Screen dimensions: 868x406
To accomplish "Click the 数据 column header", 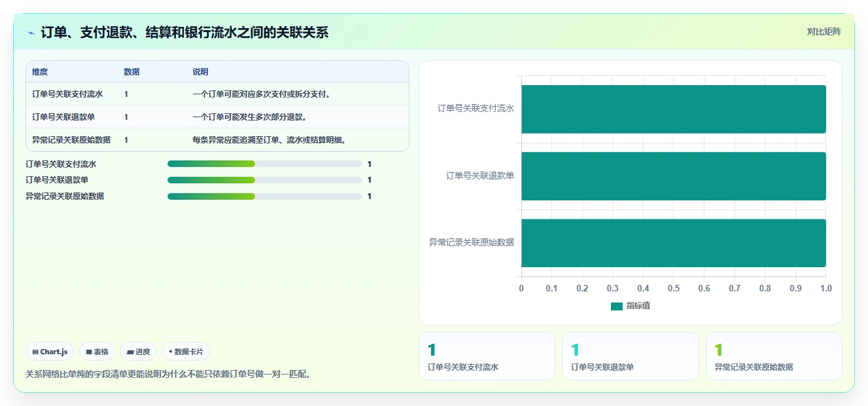I will 131,72.
